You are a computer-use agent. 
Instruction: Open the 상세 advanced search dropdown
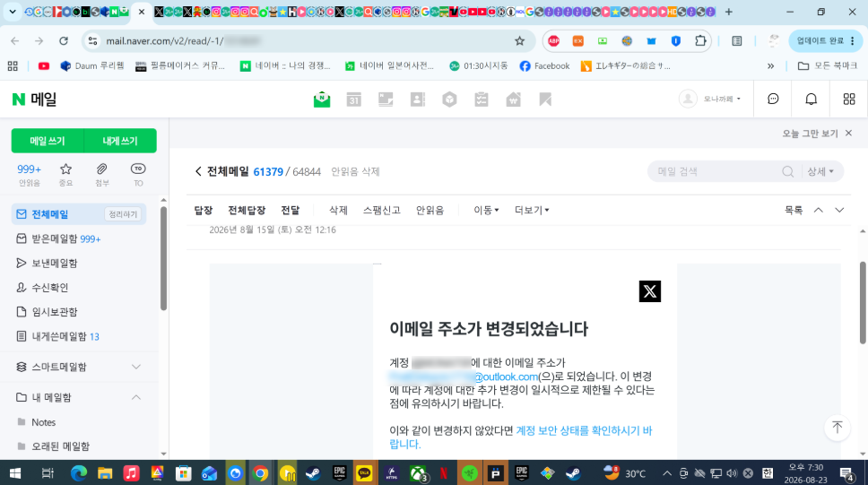coord(820,172)
